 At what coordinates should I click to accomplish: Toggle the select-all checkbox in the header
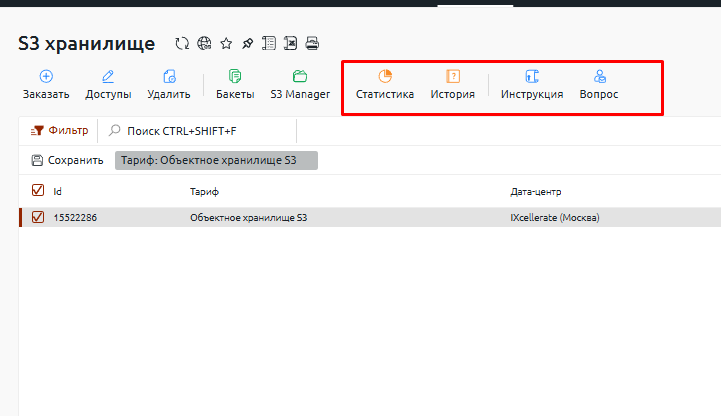pos(38,190)
